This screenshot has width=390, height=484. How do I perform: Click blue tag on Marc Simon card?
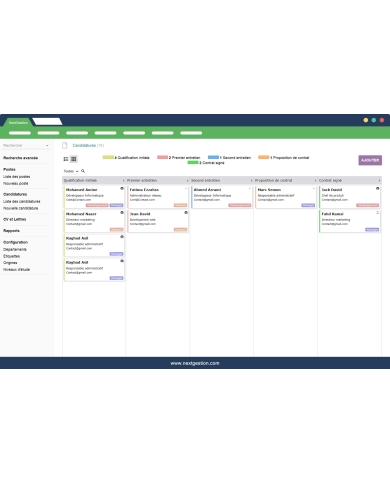(308, 205)
